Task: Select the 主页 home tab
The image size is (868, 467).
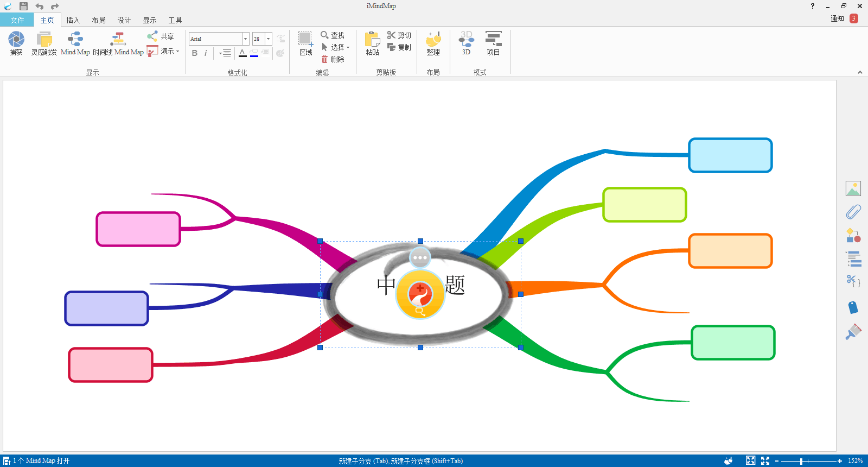Action: pyautogui.click(x=48, y=20)
